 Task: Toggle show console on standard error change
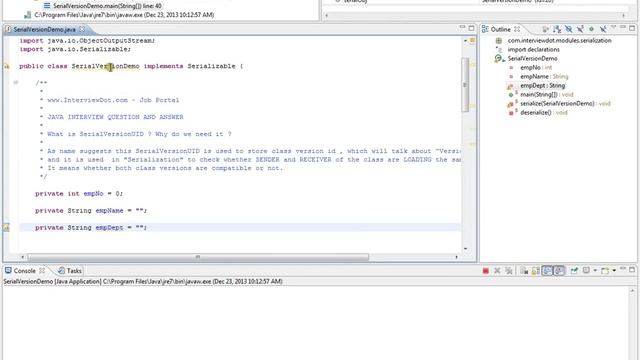559,271
